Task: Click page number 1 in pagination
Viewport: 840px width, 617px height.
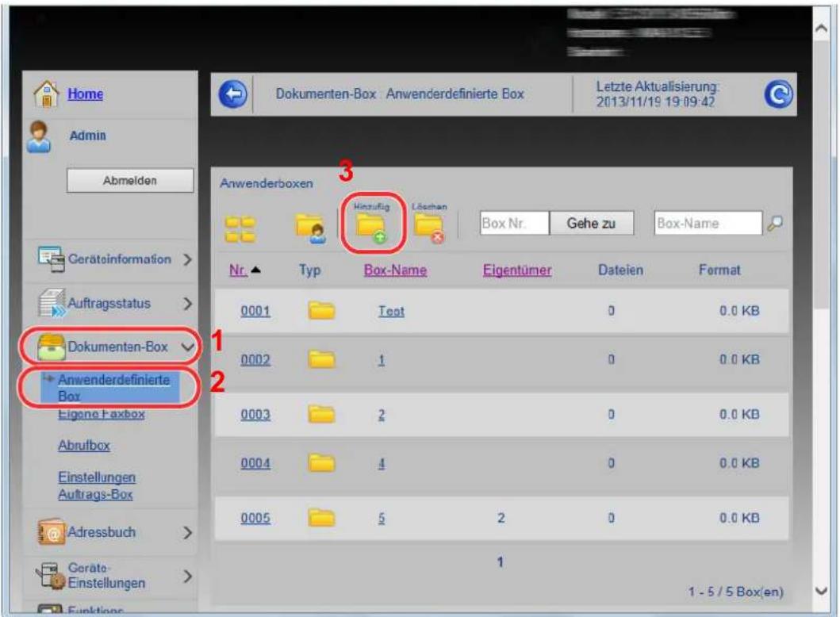Action: coord(500,561)
